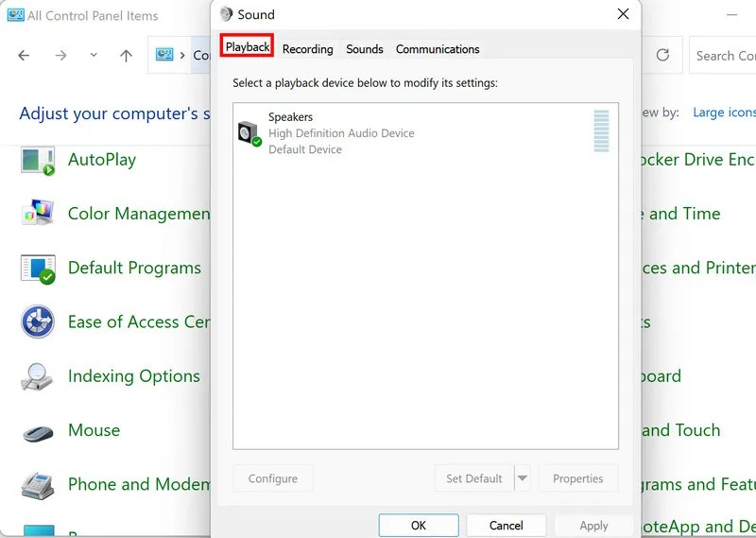Screen dimensions: 756x538
Task: Open the Ease of Access Center icon
Action: pos(38,321)
